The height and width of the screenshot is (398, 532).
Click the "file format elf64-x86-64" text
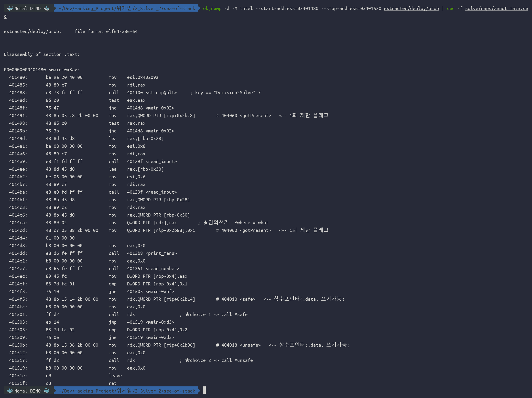click(x=106, y=31)
